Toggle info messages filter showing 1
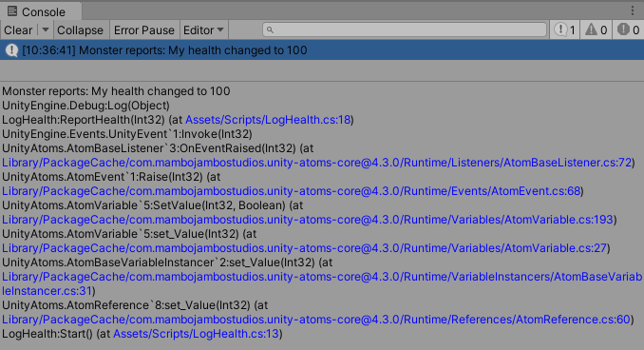The image size is (644, 350). (x=565, y=30)
